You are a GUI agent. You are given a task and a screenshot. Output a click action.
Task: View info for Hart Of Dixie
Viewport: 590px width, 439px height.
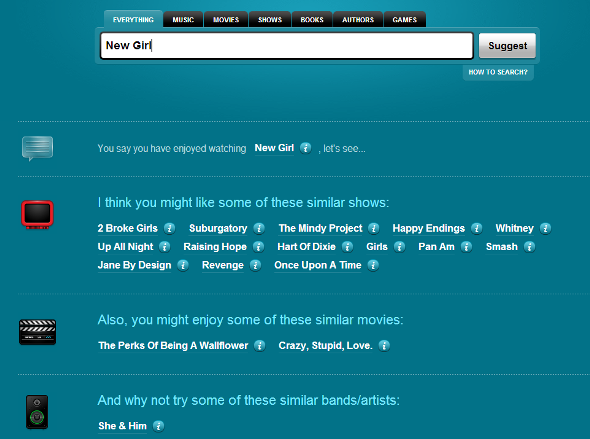(x=347, y=247)
